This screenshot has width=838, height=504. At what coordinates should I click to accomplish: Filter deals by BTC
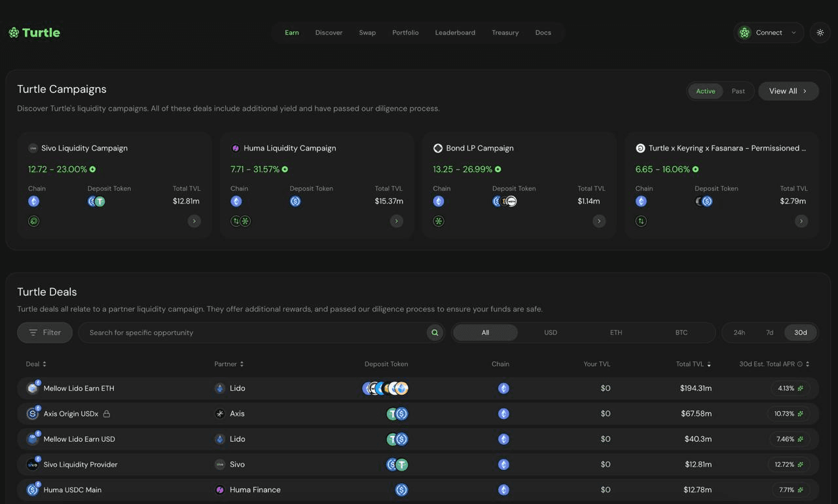click(x=682, y=333)
